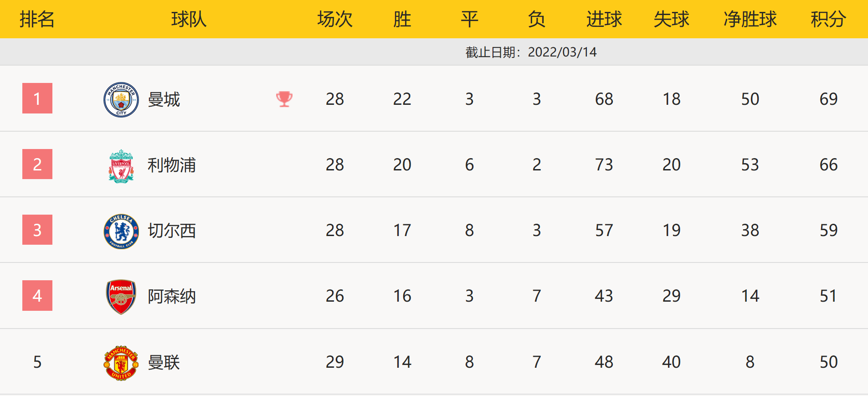Click the Manchester City club crest
868x396 pixels.
[121, 99]
